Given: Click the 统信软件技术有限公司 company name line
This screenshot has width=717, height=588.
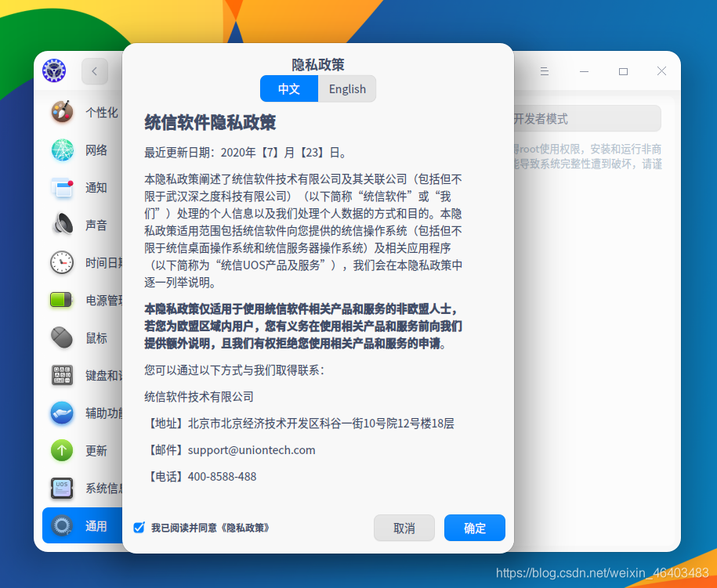Looking at the screenshot, I should point(199,397).
